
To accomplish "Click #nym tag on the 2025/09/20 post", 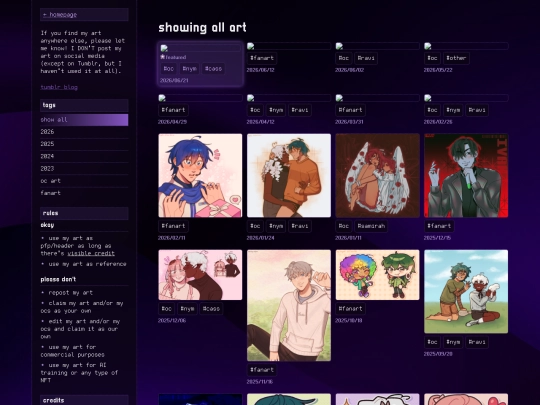I will (453, 342).
